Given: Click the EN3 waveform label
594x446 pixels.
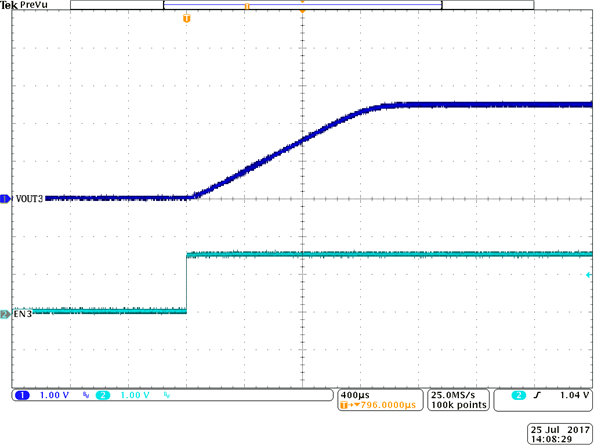Looking at the screenshot, I should 23,315.
